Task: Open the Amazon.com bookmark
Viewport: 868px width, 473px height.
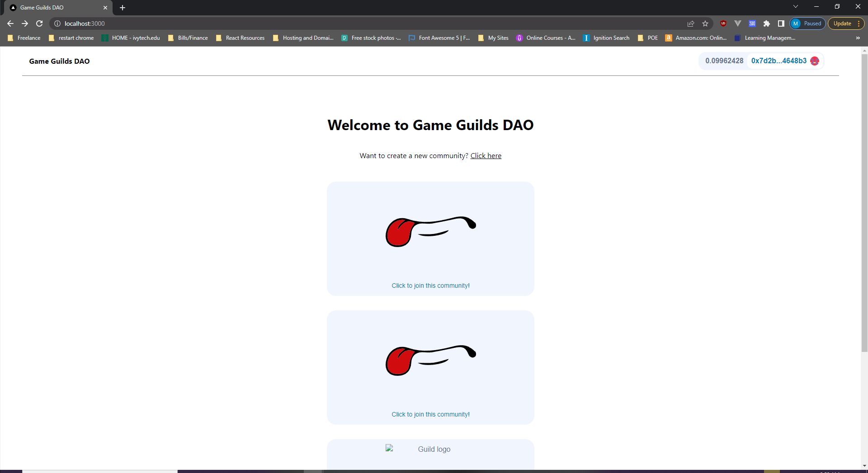Action: 696,38
